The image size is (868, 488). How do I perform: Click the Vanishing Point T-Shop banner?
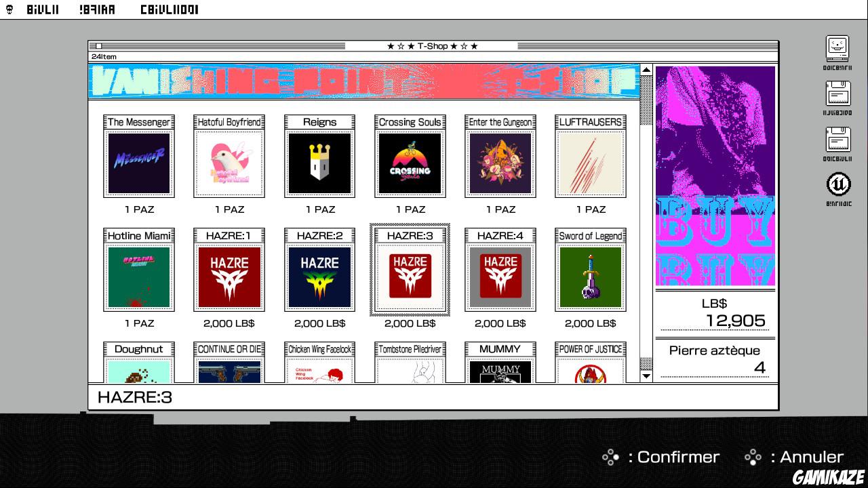tap(363, 82)
